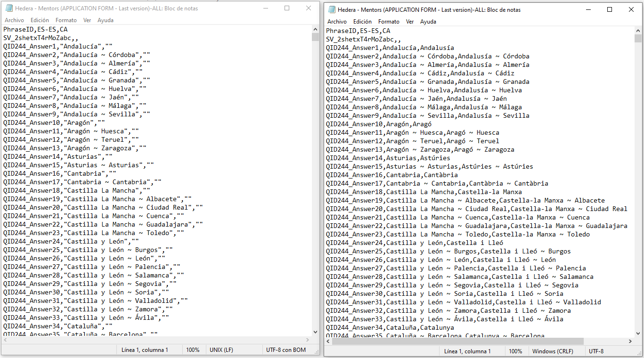Click down arrow of left window vertical scrollbar
This screenshot has height=358, width=644.
315,332
